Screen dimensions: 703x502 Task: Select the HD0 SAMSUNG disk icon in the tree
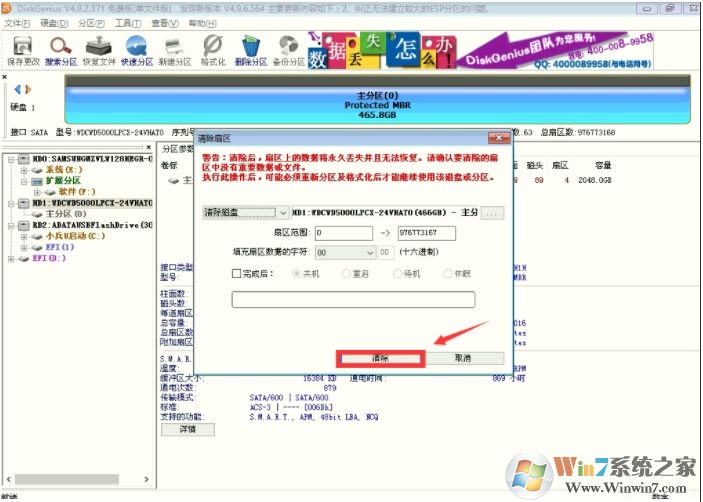[x=23, y=159]
